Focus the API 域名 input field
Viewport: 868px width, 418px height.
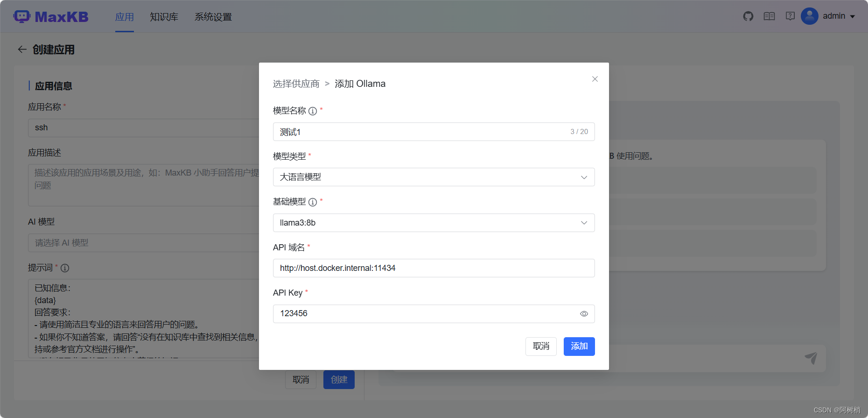pos(434,268)
